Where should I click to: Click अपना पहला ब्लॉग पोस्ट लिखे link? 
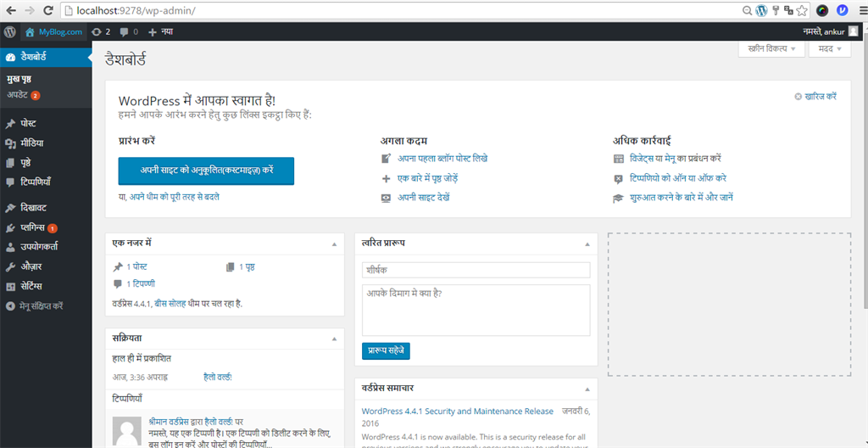coord(442,159)
